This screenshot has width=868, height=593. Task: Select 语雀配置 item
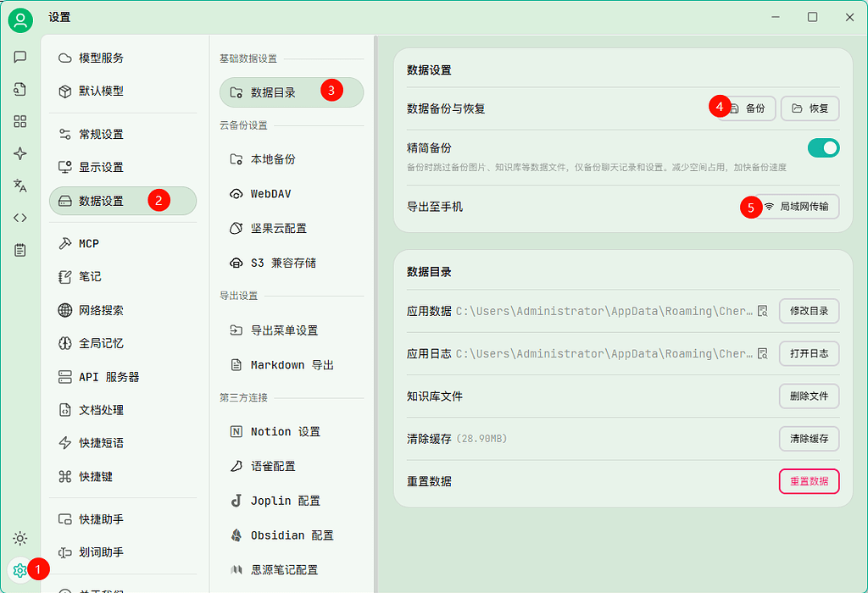[x=292, y=466]
